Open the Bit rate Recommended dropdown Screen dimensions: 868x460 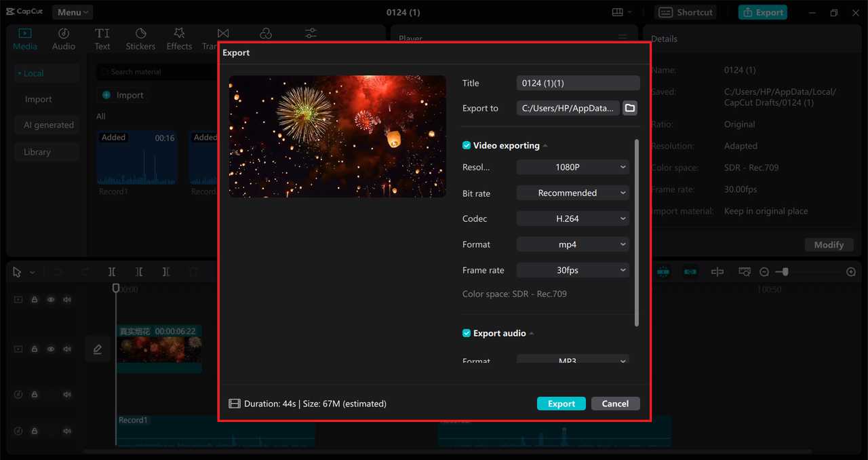[573, 193]
